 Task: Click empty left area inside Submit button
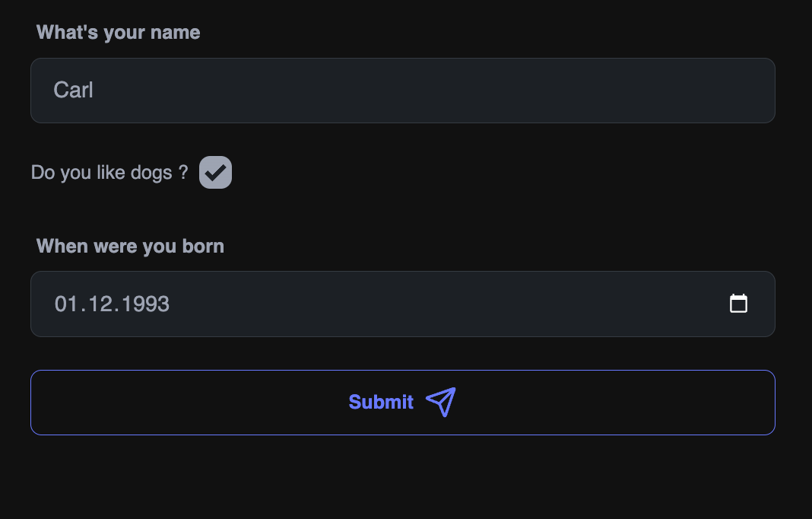point(186,403)
